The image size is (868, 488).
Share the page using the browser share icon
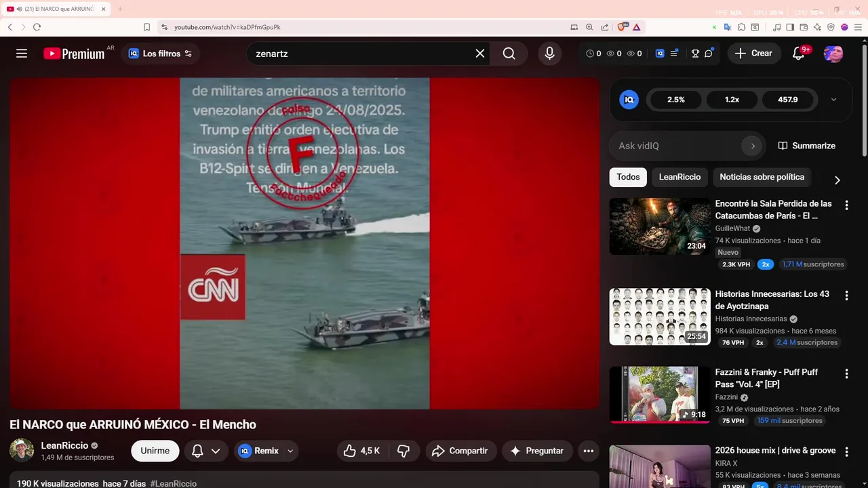coord(604,27)
